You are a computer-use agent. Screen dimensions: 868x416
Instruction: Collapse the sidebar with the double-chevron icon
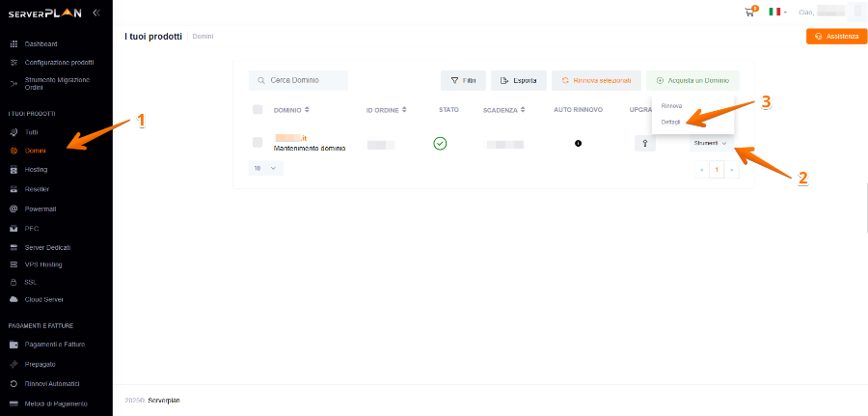(x=95, y=13)
